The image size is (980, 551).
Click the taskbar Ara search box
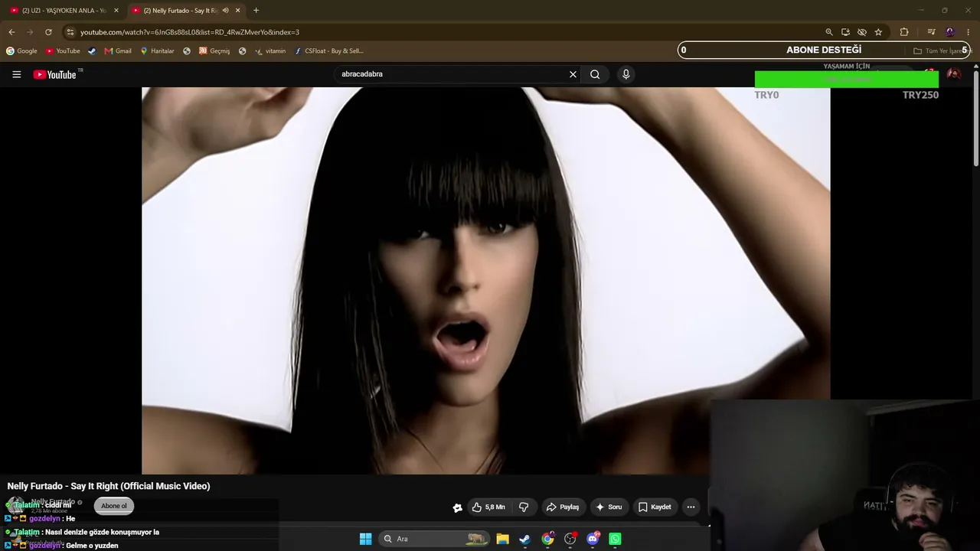(434, 539)
